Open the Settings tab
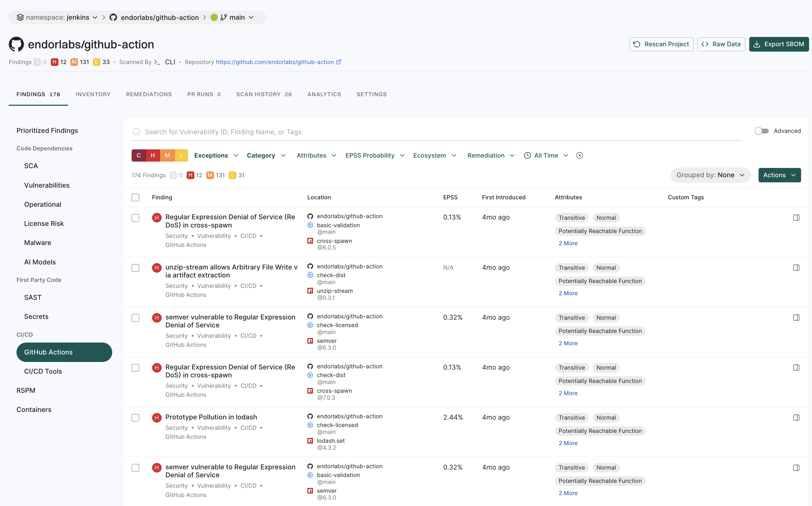Image resolution: width=812 pixels, height=506 pixels. click(x=371, y=94)
